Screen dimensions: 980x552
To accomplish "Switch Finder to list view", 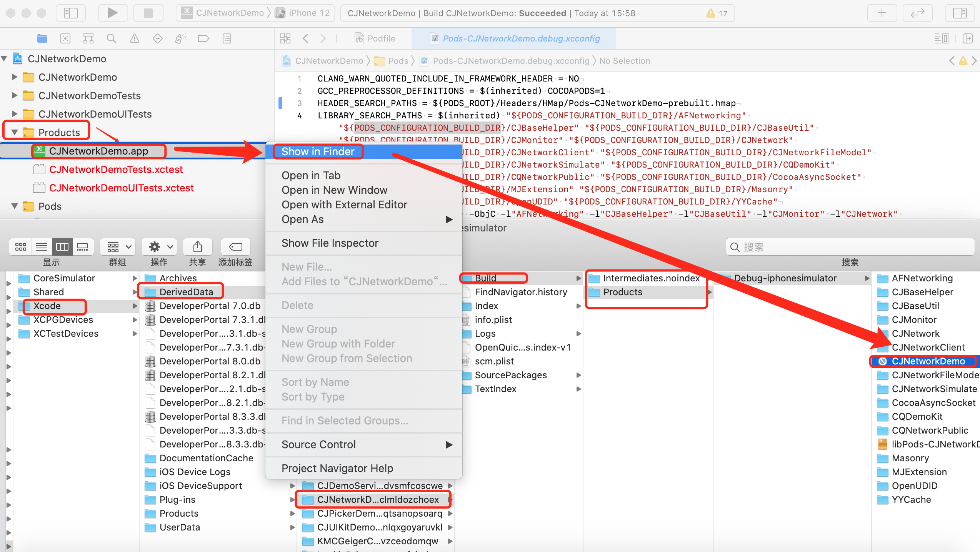I will [x=41, y=247].
